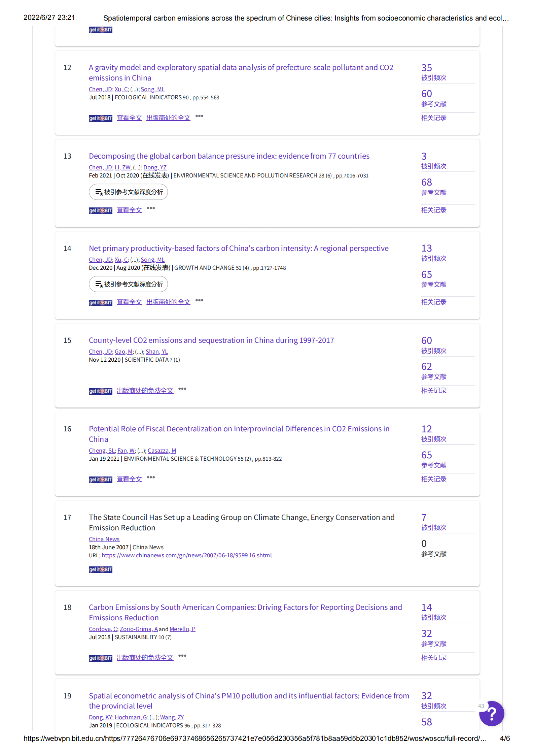Screen dimensions: 534x756
Task: Expand the ellipsis menu for result 14
Action: (x=199, y=300)
